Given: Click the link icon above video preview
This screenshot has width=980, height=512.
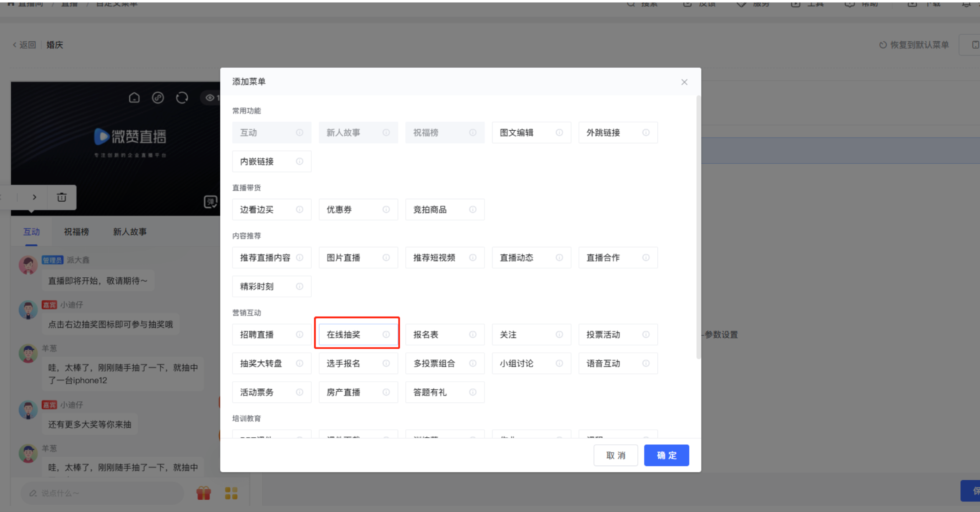Looking at the screenshot, I should point(158,98).
